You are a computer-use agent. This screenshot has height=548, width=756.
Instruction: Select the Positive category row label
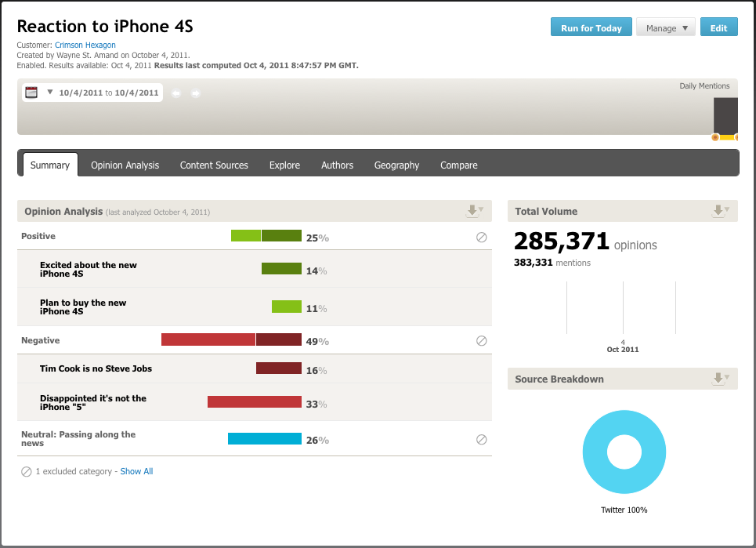38,236
